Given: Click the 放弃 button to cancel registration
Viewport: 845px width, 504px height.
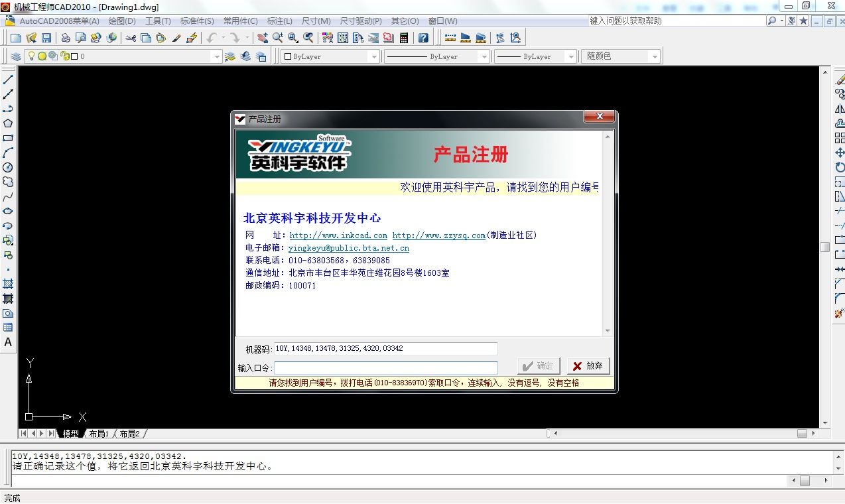Looking at the screenshot, I should (x=588, y=366).
